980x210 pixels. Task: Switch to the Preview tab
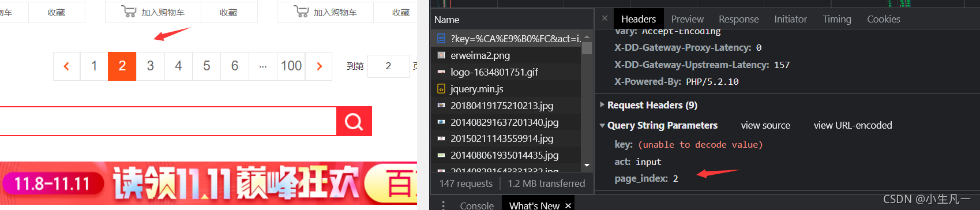click(x=687, y=19)
